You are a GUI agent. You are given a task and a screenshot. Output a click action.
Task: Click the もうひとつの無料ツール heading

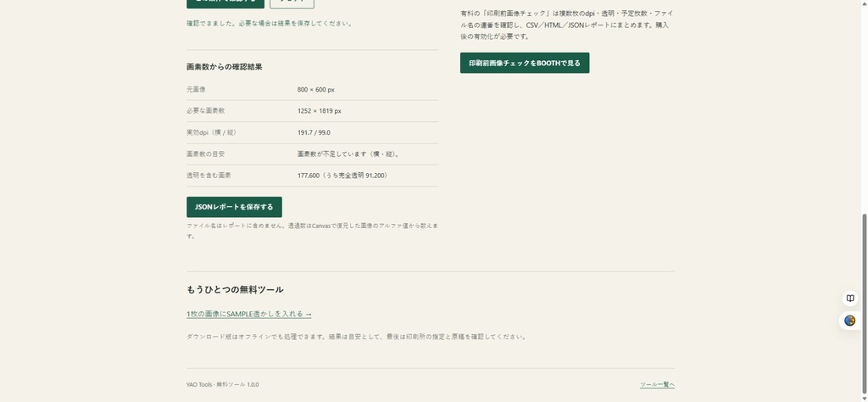pos(235,289)
